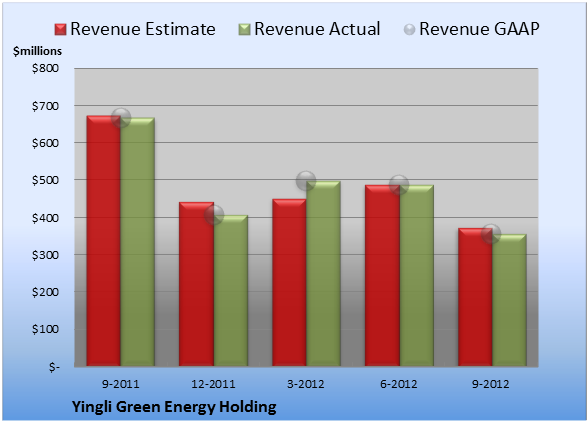Click the red estimate bar for 9-2012
This screenshot has height=422, width=588.
[x=475, y=297]
